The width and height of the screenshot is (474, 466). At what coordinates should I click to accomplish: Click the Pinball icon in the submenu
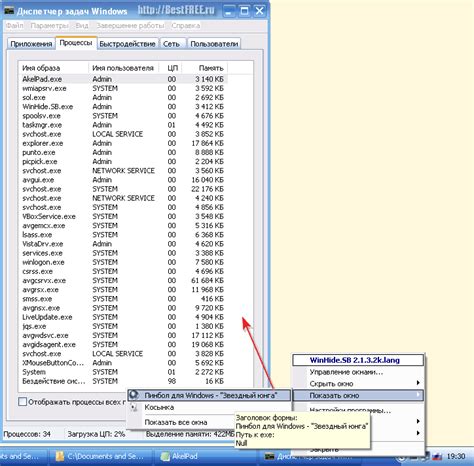tap(134, 395)
